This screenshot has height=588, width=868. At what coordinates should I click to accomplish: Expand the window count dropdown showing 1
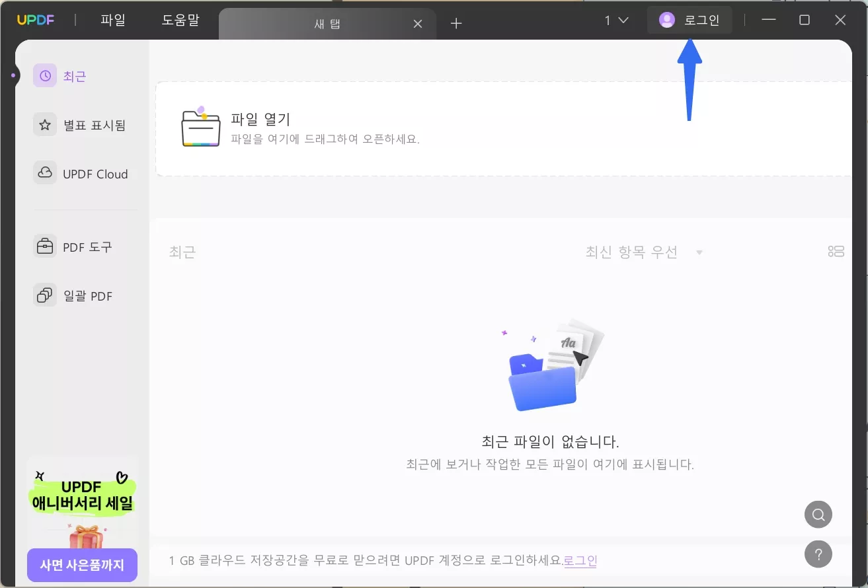click(x=616, y=20)
